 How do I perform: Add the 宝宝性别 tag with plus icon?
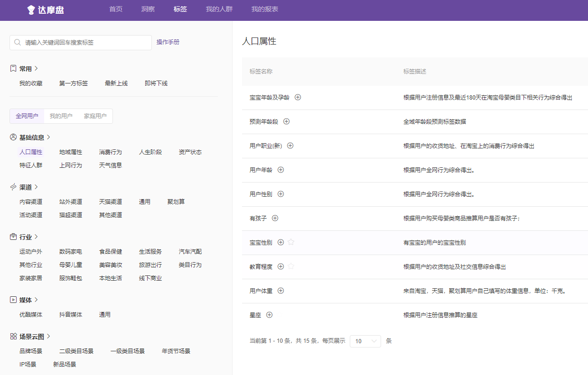[x=281, y=242]
